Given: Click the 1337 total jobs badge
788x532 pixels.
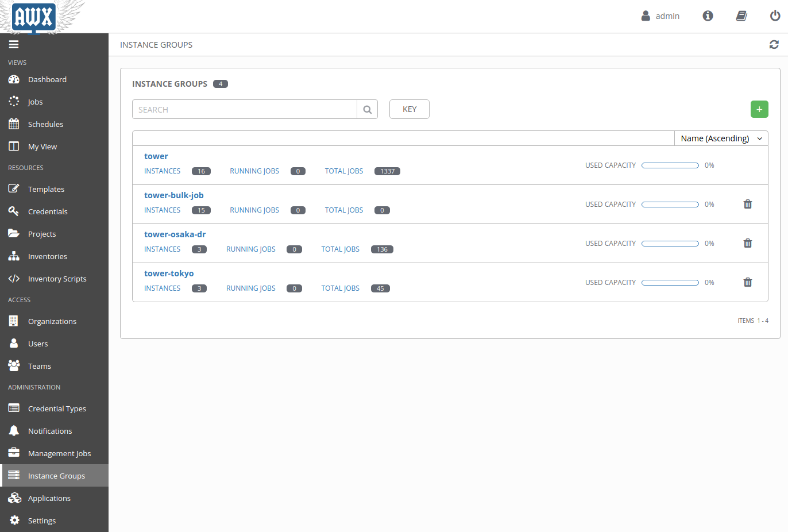Looking at the screenshot, I should click(x=387, y=171).
